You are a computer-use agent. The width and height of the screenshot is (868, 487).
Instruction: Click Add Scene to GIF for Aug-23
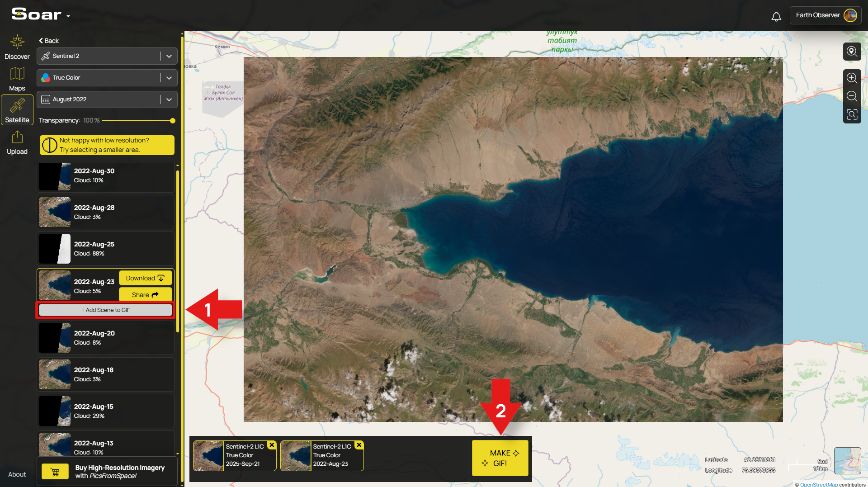105,310
